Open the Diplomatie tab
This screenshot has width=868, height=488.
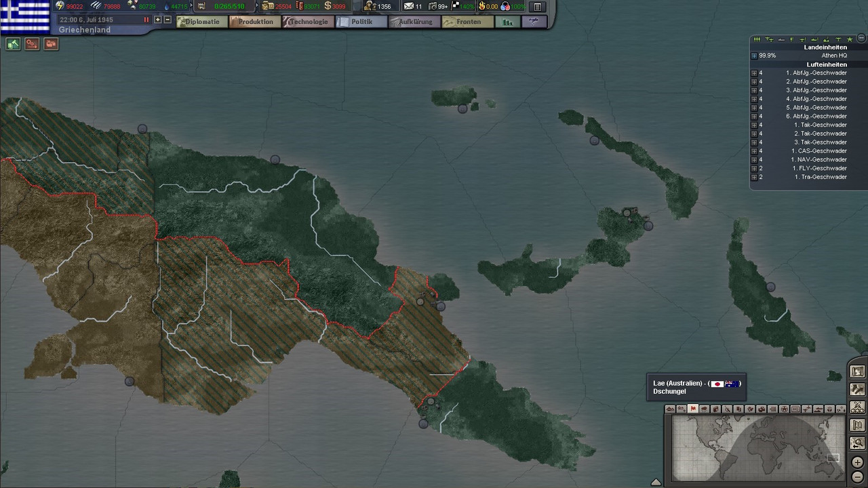pyautogui.click(x=201, y=22)
